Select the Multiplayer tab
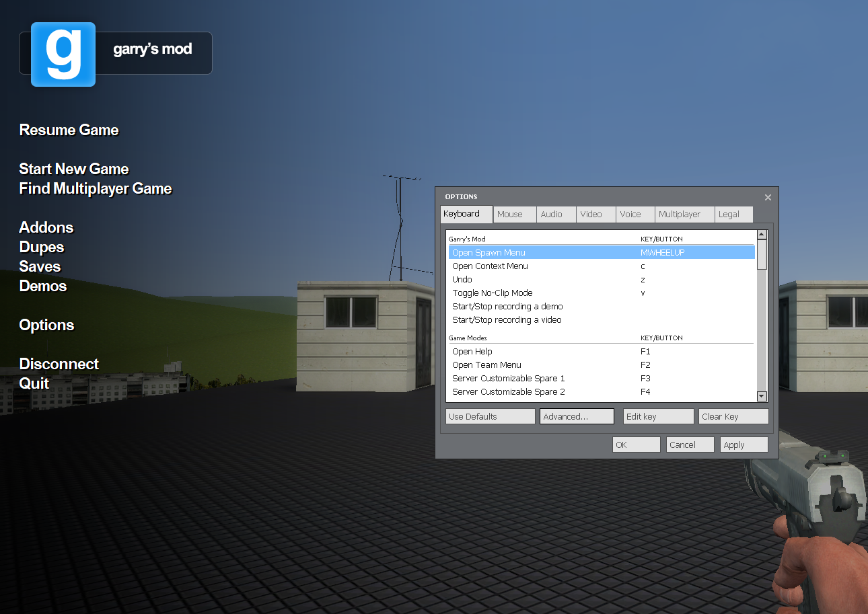The image size is (868, 614). (x=684, y=215)
